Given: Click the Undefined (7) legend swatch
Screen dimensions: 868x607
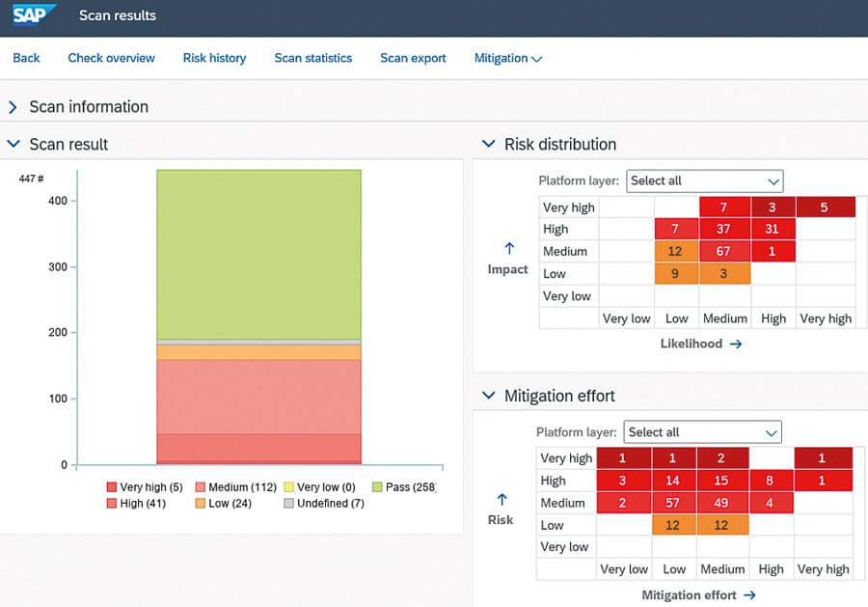Looking at the screenshot, I should coord(289,503).
